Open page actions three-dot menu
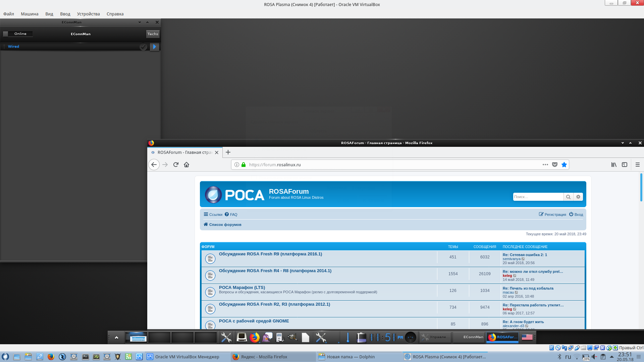Viewport: 644px width, 362px height. [x=545, y=165]
